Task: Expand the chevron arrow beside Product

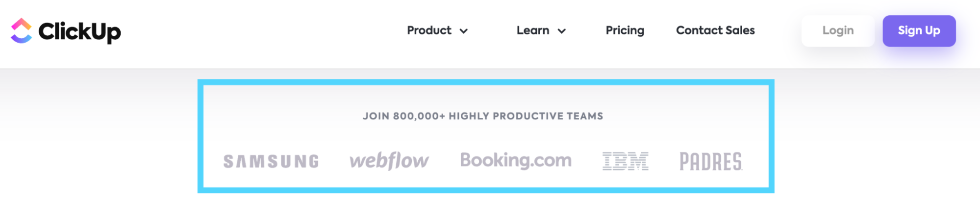Action: (x=463, y=31)
